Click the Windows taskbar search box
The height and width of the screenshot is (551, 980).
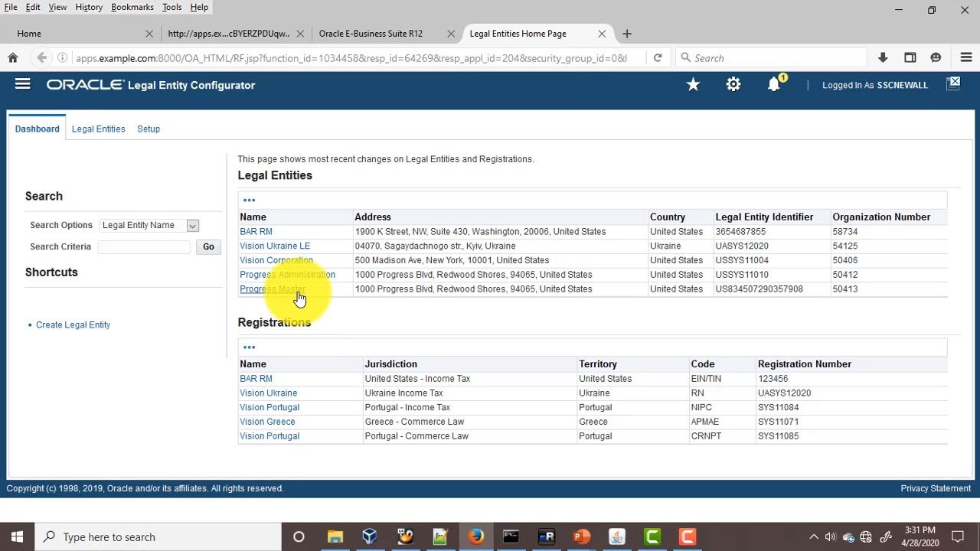158,536
